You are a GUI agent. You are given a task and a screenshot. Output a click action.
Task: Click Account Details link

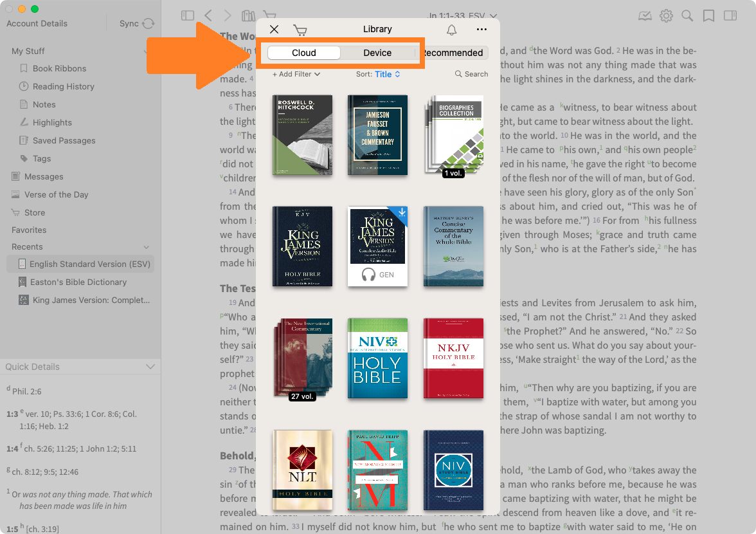click(x=37, y=24)
